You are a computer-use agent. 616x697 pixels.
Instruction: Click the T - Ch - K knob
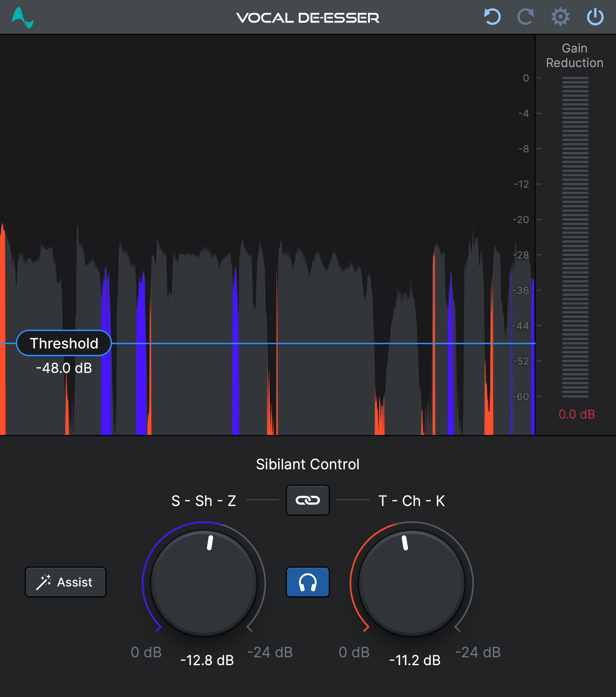tap(411, 583)
